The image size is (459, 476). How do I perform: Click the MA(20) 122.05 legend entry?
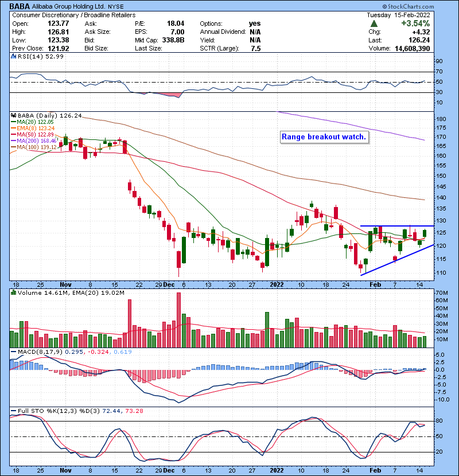[35, 122]
